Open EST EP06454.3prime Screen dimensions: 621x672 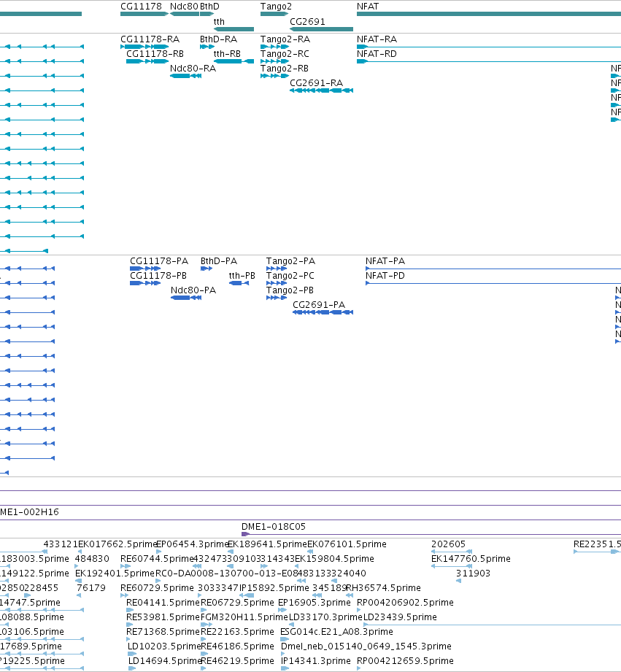click(x=193, y=544)
